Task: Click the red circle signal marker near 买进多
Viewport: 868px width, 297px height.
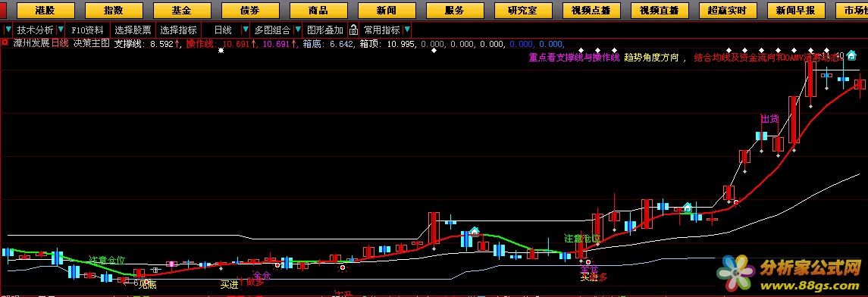Action: tap(588, 262)
